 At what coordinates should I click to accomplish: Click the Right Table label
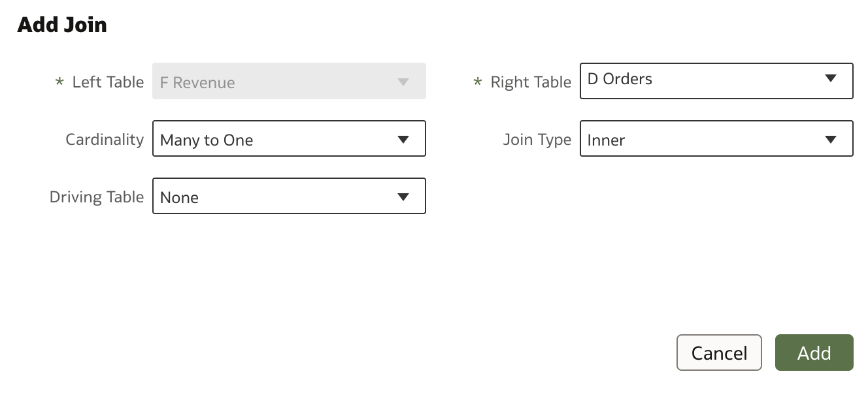531,82
